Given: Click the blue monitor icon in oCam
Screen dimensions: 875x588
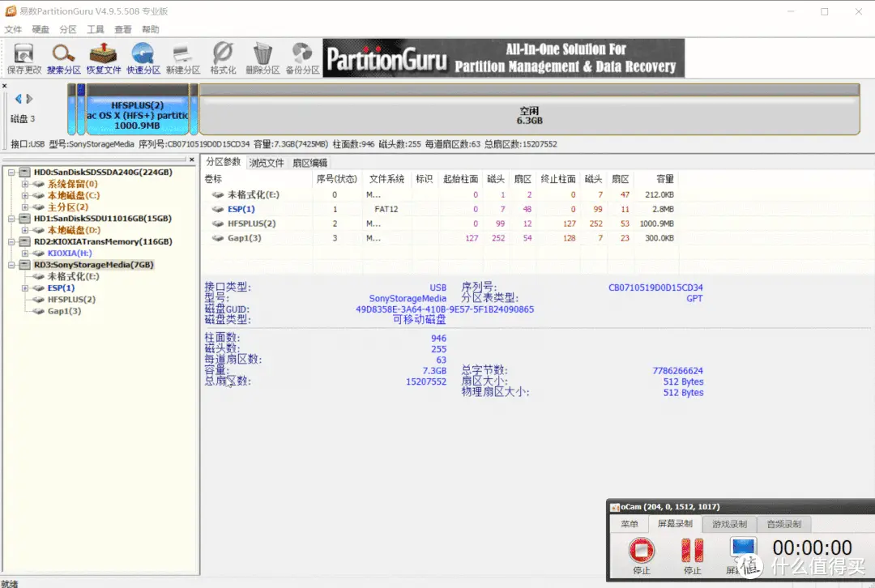Looking at the screenshot, I should [x=743, y=548].
